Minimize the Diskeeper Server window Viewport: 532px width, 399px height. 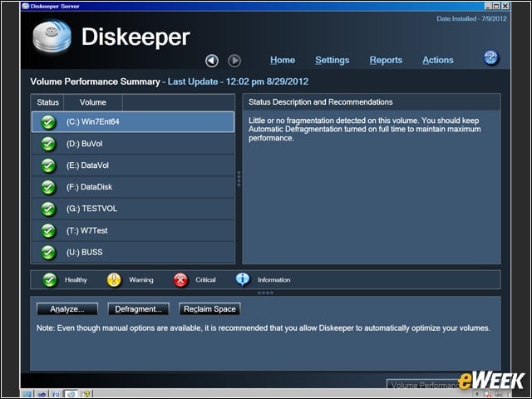coord(488,6)
